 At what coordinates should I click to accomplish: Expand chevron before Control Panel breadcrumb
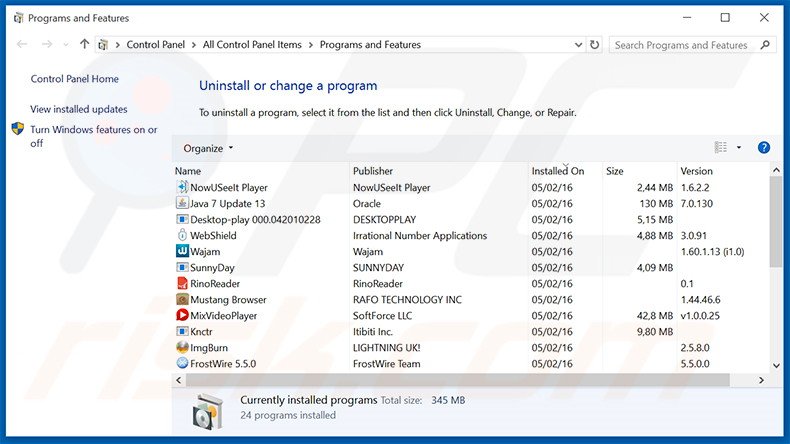click(x=117, y=45)
